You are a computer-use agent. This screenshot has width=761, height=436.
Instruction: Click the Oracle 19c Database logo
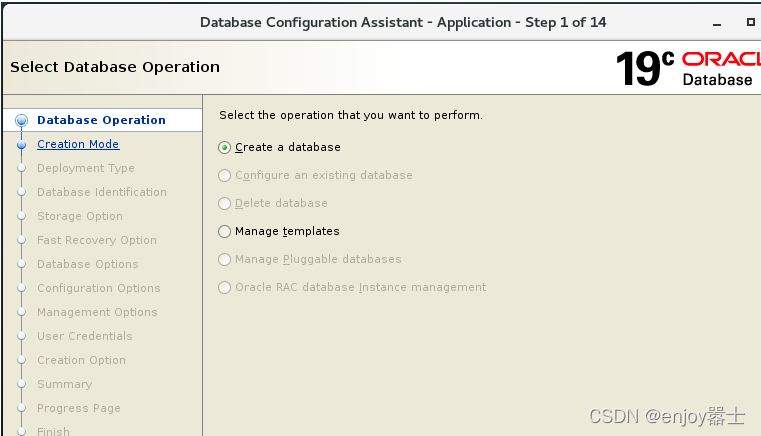click(687, 67)
